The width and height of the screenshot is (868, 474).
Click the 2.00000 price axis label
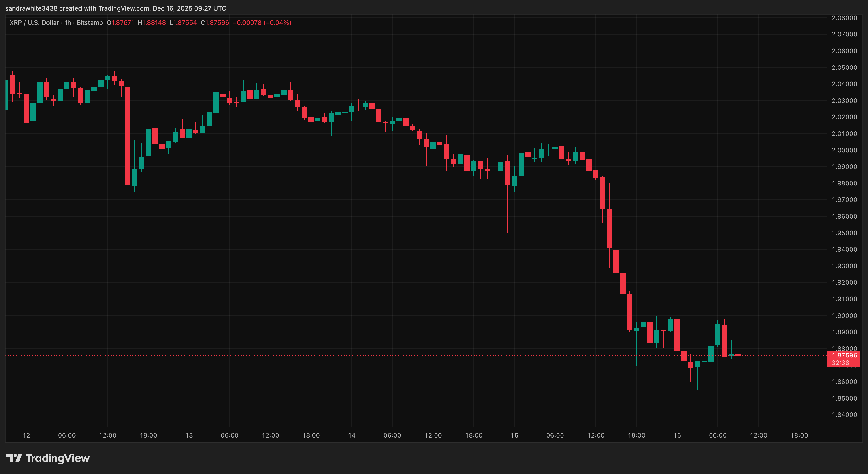point(844,150)
